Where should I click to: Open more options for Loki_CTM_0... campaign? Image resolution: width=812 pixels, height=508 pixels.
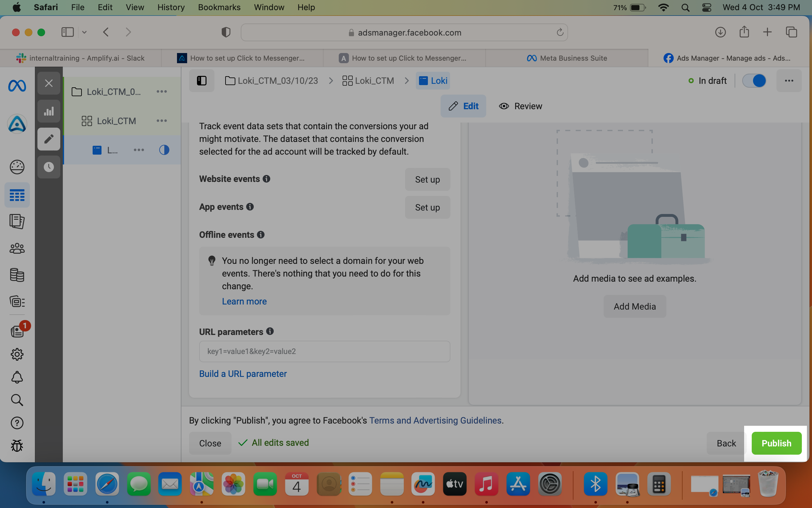pyautogui.click(x=162, y=91)
